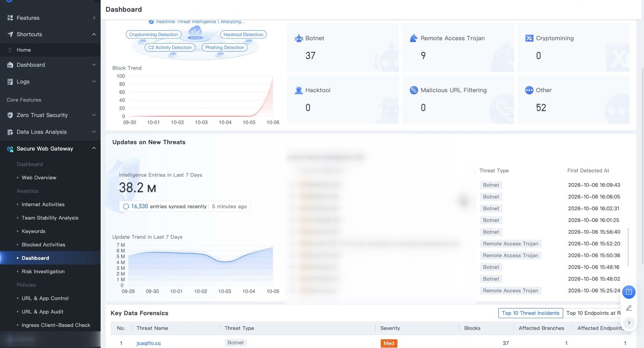Expand the Logs menu chevron
Viewport: 644px width, 348px height.
94,82
